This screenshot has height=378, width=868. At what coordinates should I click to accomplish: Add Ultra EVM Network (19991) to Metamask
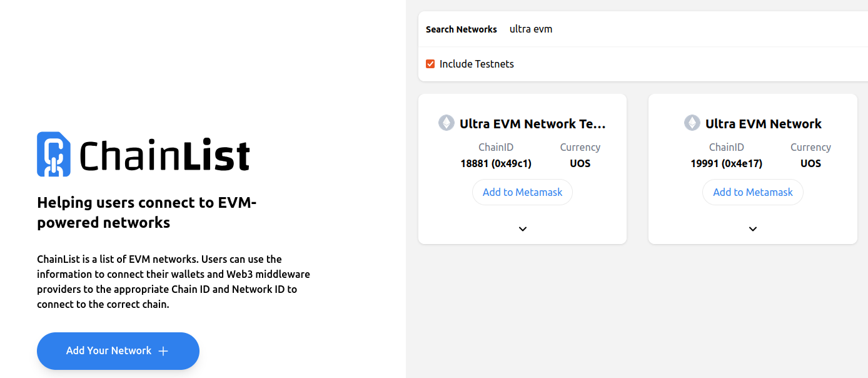(753, 192)
